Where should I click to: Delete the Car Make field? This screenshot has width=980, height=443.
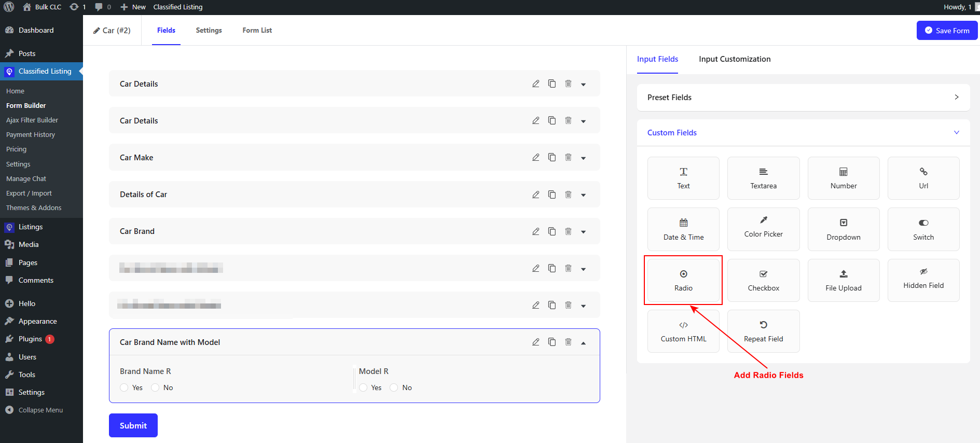point(568,157)
